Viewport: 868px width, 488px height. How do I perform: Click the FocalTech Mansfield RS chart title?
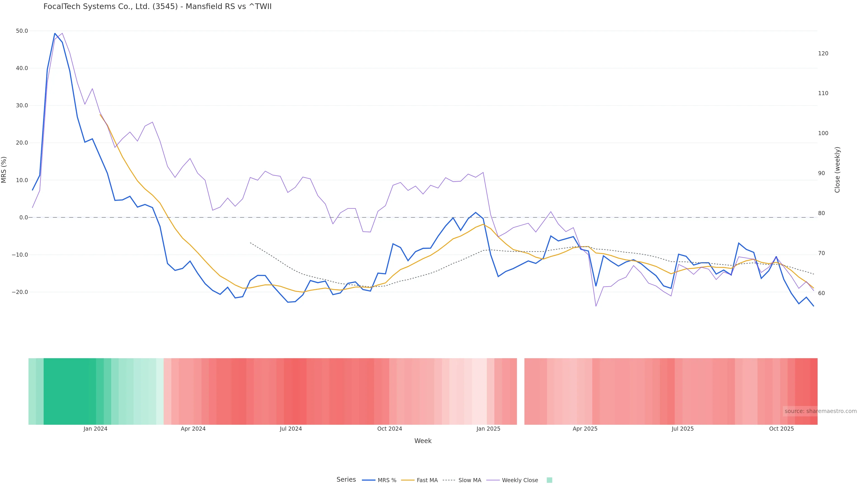tap(157, 7)
